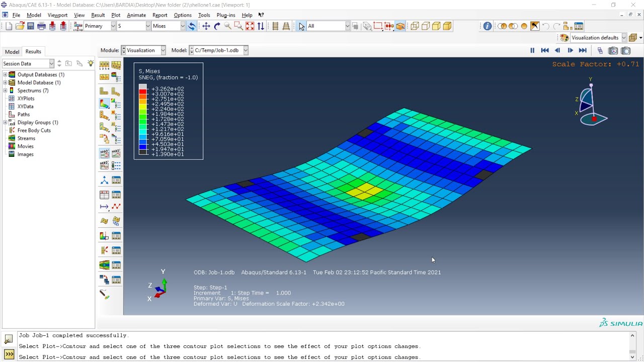This screenshot has width=644, height=362.
Task: Pause the animation playback
Action: 532,50
